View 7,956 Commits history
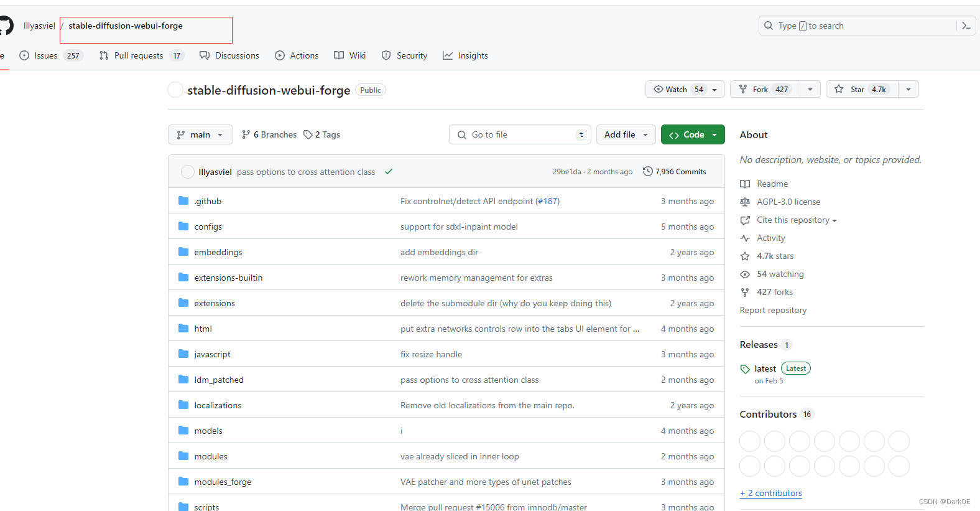This screenshot has height=511, width=980. (x=675, y=172)
